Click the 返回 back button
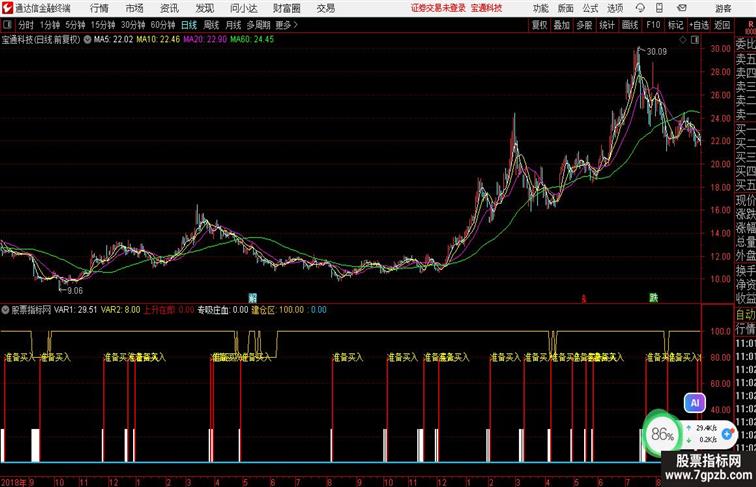The width and height of the screenshot is (756, 487). point(722,25)
